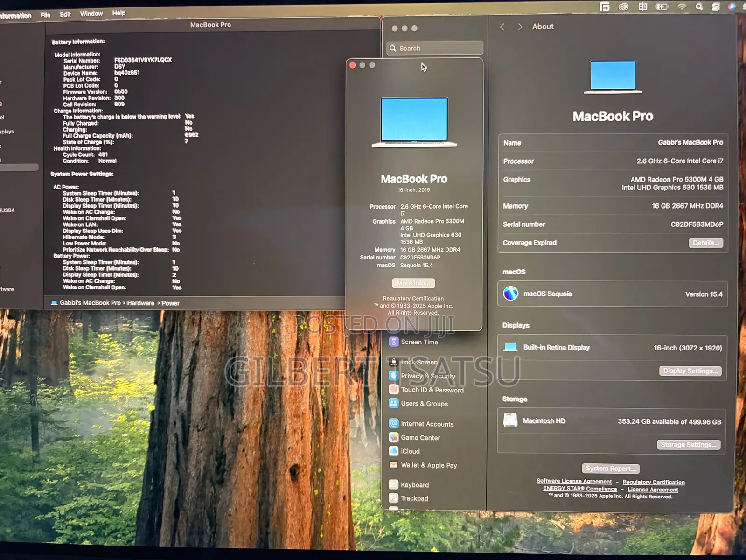The image size is (746, 560).
Task: Open Regulatory Certification link in System Settings
Action: (x=654, y=482)
